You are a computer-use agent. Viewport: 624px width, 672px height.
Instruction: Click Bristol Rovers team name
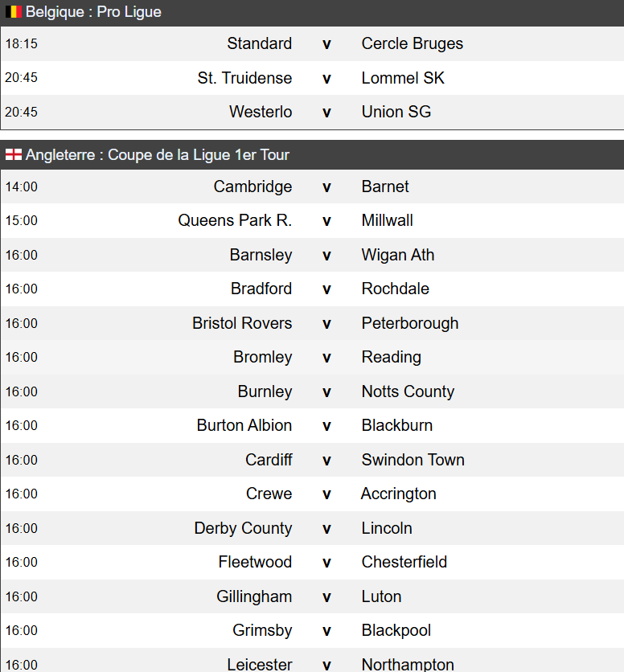pos(242,323)
